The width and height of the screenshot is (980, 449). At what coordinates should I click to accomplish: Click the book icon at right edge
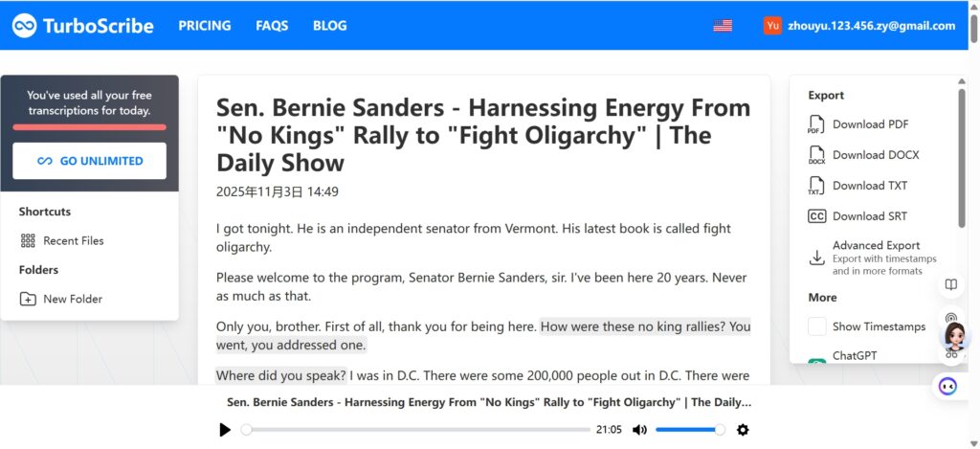[x=950, y=284]
